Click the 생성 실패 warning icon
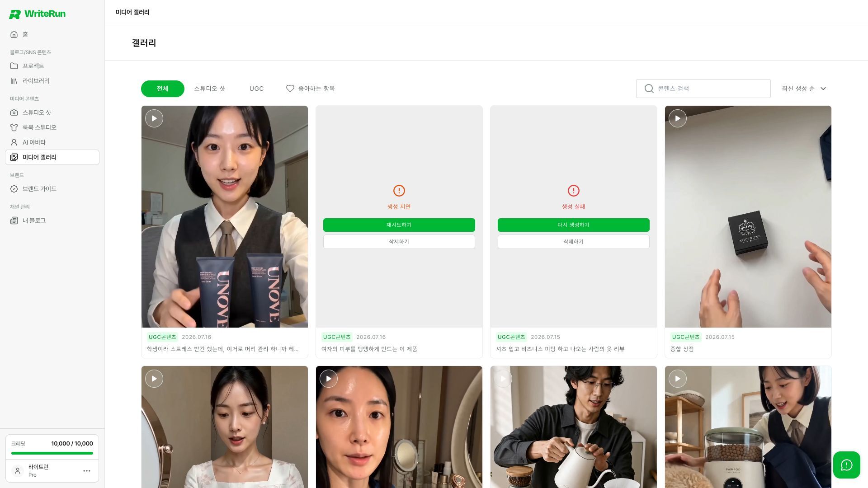Viewport: 868px width, 488px height. [x=573, y=191]
